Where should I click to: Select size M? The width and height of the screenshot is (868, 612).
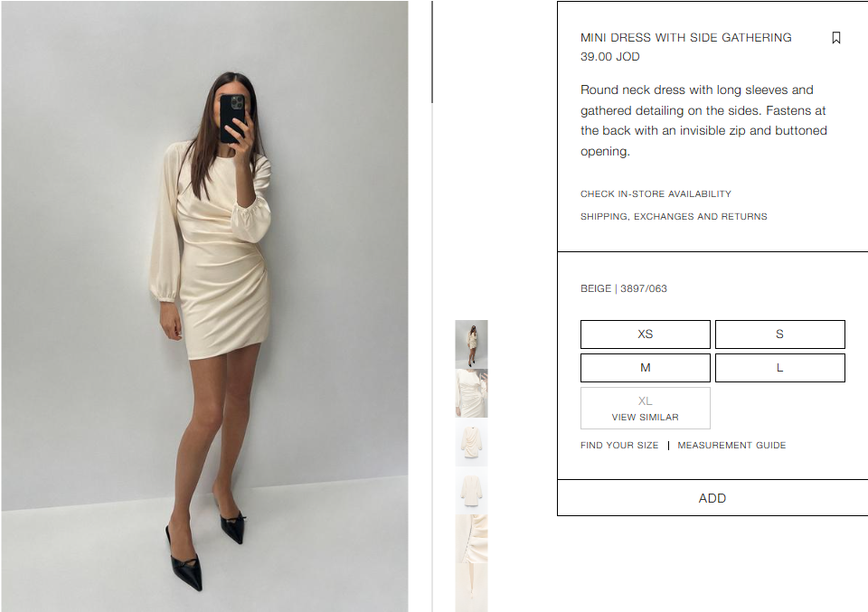[645, 368]
